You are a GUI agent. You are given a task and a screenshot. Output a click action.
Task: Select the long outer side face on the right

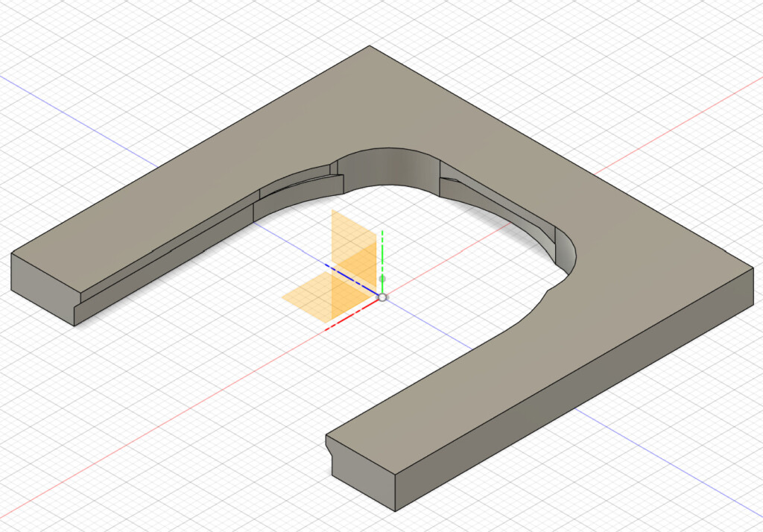574,390
